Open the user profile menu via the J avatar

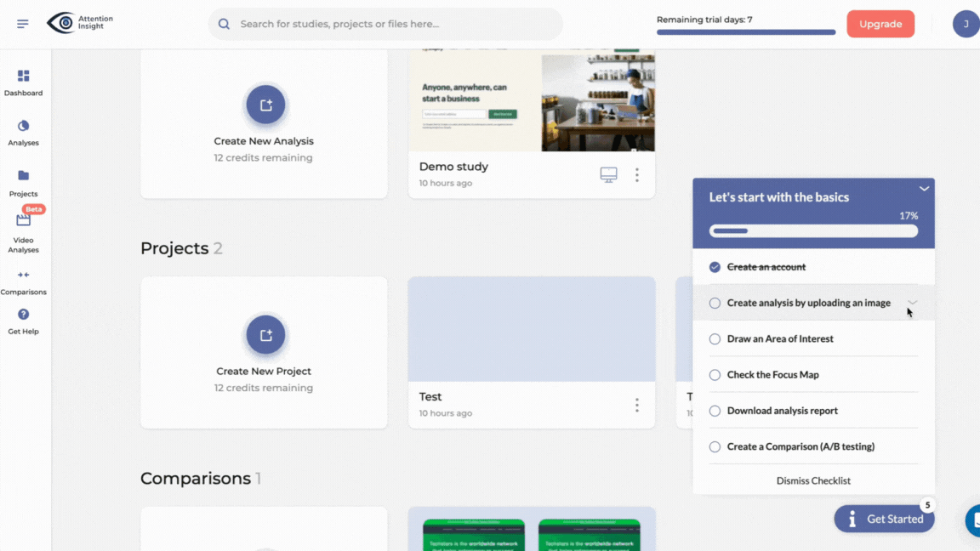pos(966,24)
